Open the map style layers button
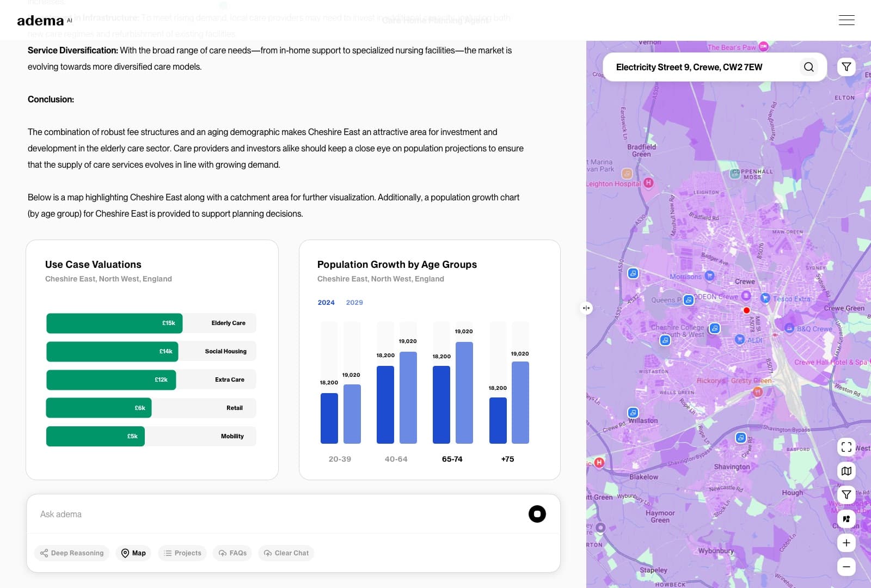Image resolution: width=871 pixels, height=588 pixels. coord(847,471)
